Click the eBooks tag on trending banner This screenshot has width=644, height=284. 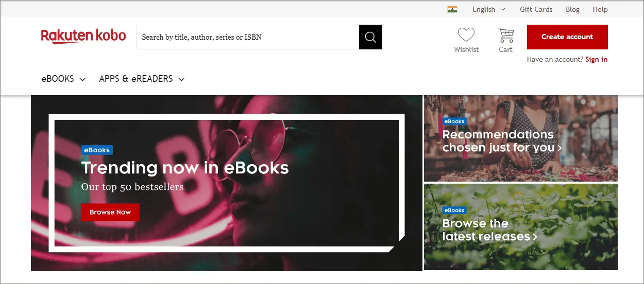[97, 150]
